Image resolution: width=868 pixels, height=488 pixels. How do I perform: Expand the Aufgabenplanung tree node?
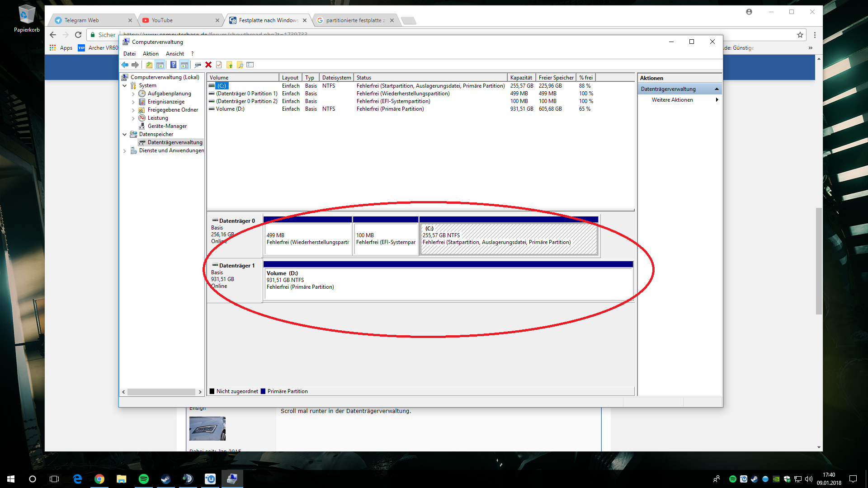pyautogui.click(x=133, y=94)
